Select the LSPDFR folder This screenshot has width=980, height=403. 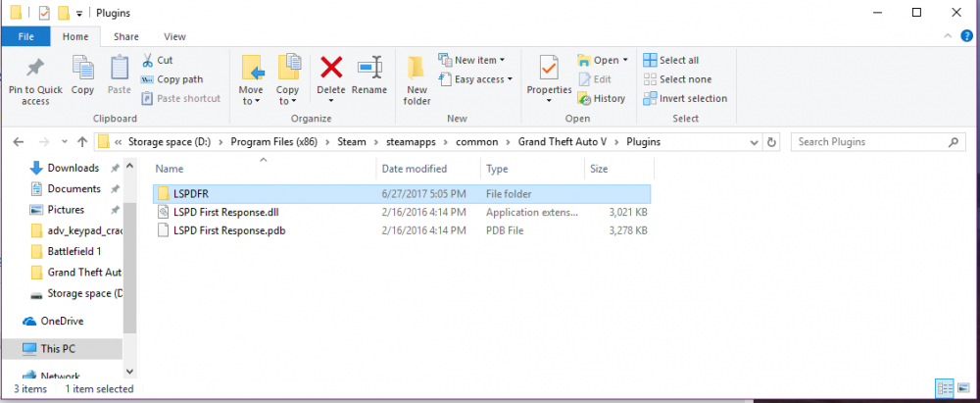(x=401, y=194)
